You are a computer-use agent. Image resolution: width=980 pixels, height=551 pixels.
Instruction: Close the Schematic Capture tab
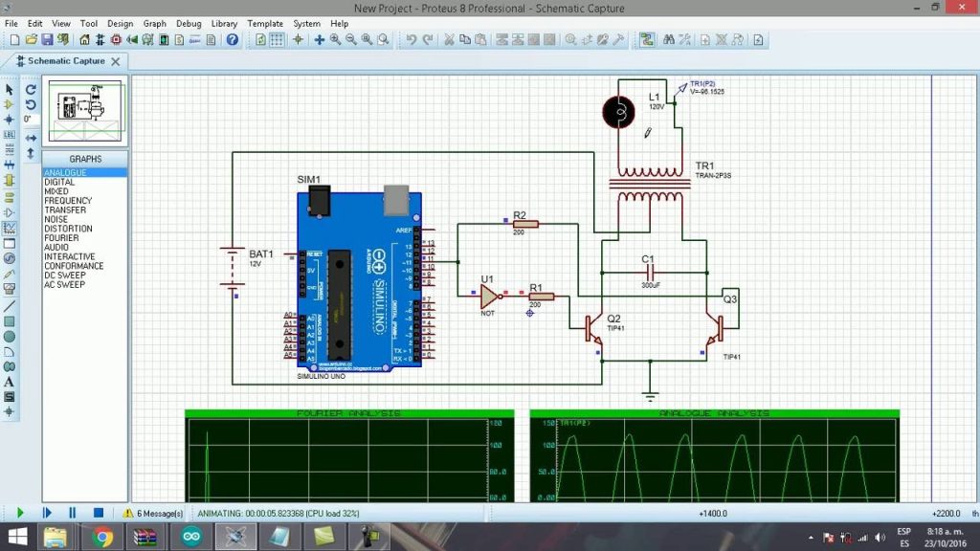click(x=116, y=61)
